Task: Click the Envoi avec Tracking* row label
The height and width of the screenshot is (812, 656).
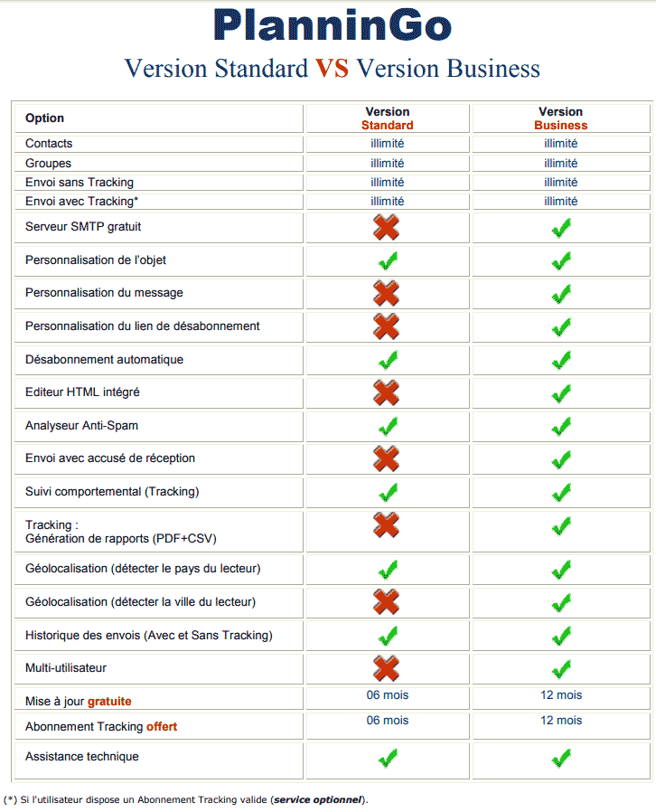Action: (x=81, y=202)
